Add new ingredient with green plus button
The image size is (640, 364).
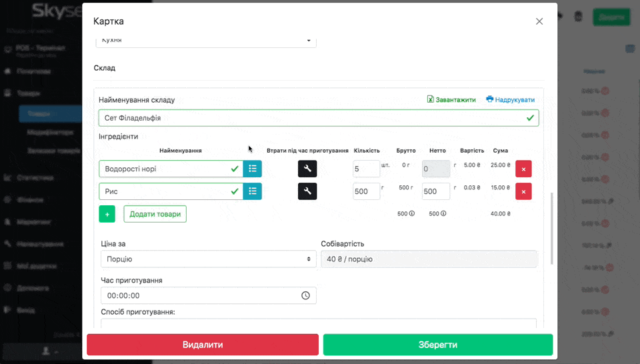107,214
